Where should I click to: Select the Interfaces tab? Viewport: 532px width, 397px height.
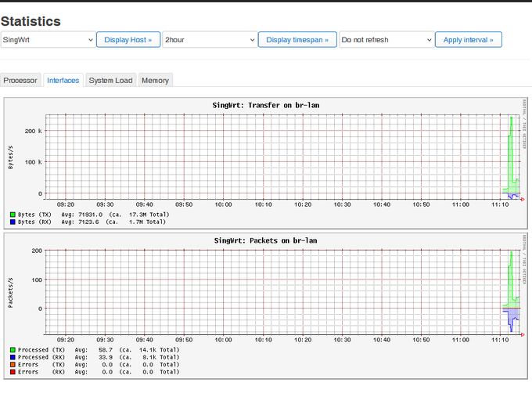63,81
